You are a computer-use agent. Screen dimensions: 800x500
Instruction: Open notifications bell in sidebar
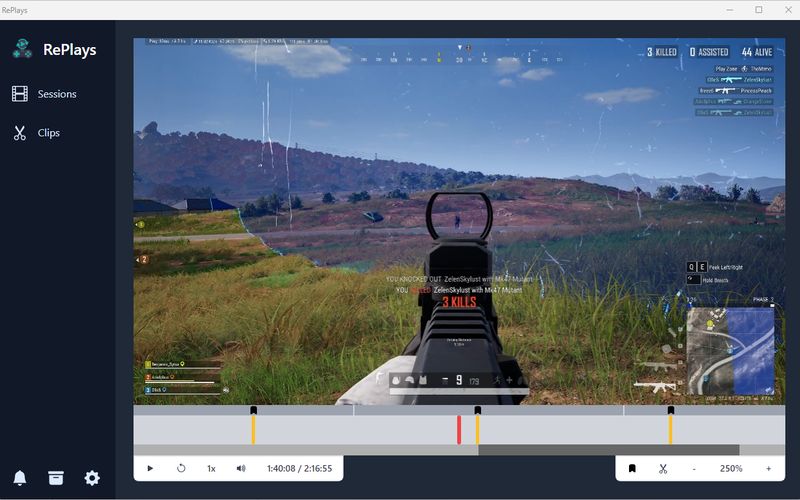tap(20, 478)
